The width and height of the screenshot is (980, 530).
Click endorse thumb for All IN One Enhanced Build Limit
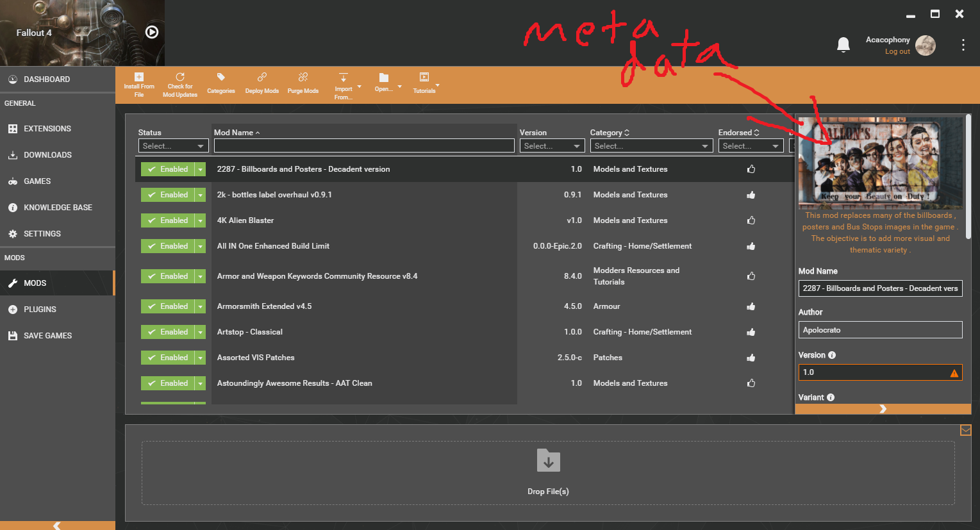pyautogui.click(x=751, y=246)
